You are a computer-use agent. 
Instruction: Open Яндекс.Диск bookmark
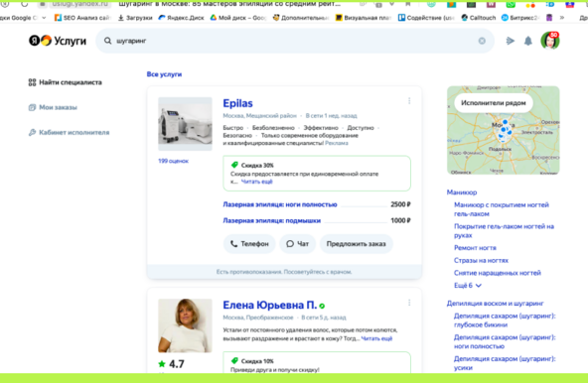pos(181,18)
